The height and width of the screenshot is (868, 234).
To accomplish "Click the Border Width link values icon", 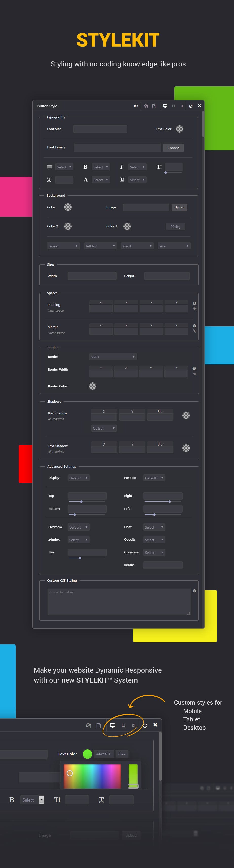I will (194, 374).
